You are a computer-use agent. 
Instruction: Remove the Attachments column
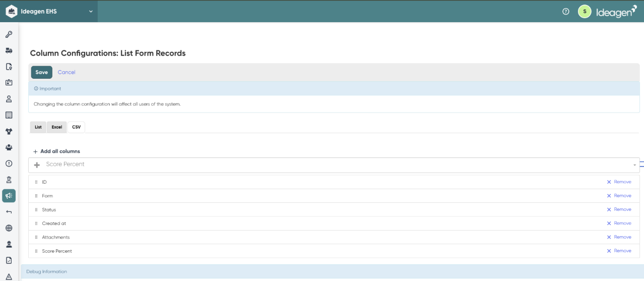click(619, 237)
